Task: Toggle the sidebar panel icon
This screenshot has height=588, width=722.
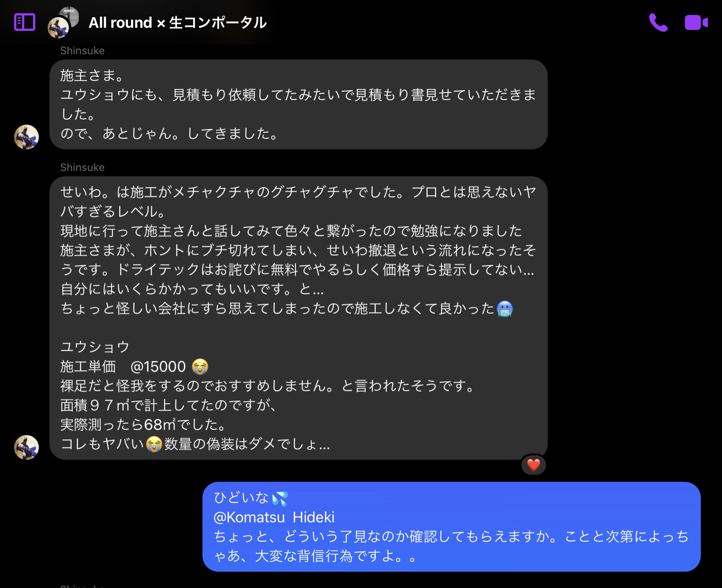Action: [x=25, y=22]
